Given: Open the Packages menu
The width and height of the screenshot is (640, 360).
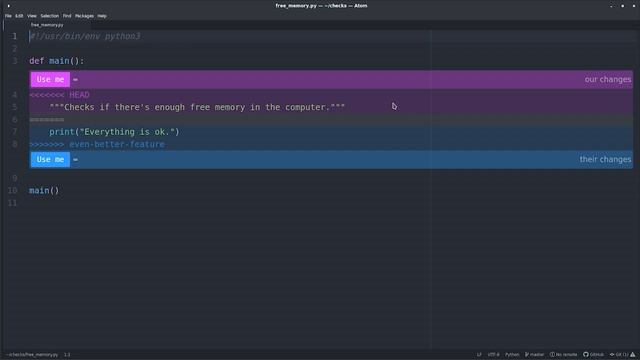Looking at the screenshot, I should 84,16.
